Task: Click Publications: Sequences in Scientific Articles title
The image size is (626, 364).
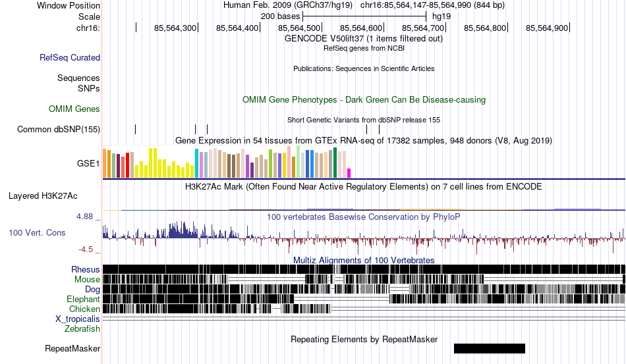Action: pyautogui.click(x=364, y=68)
